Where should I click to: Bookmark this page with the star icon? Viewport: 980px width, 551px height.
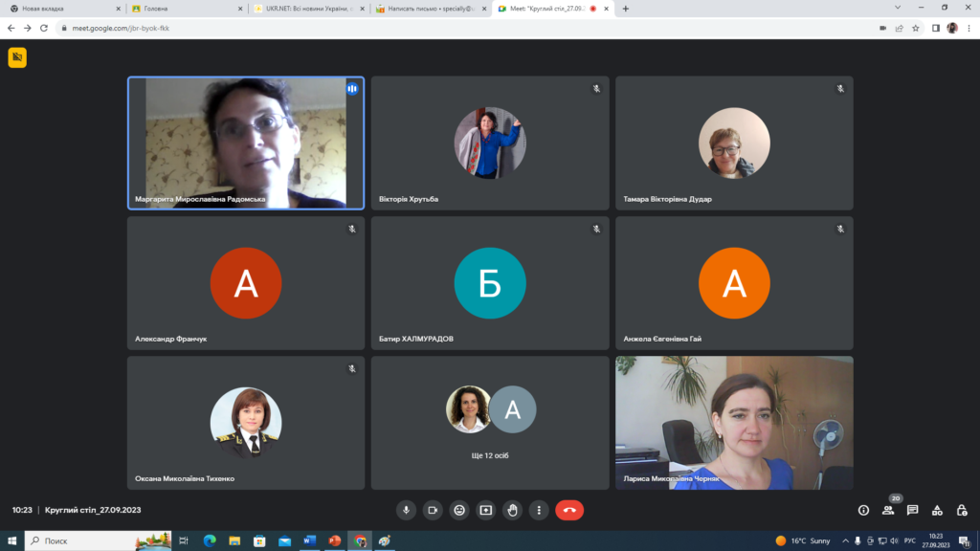click(916, 28)
